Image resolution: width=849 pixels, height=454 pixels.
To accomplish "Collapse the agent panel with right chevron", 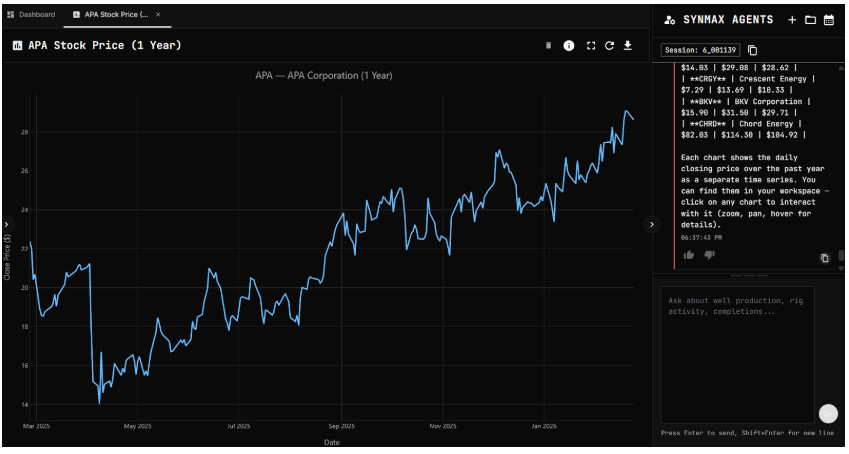I will click(652, 225).
